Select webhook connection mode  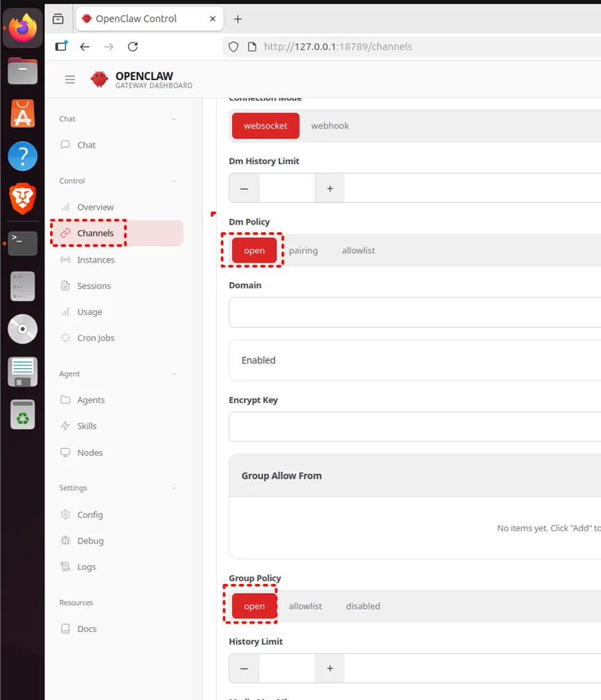(x=330, y=126)
